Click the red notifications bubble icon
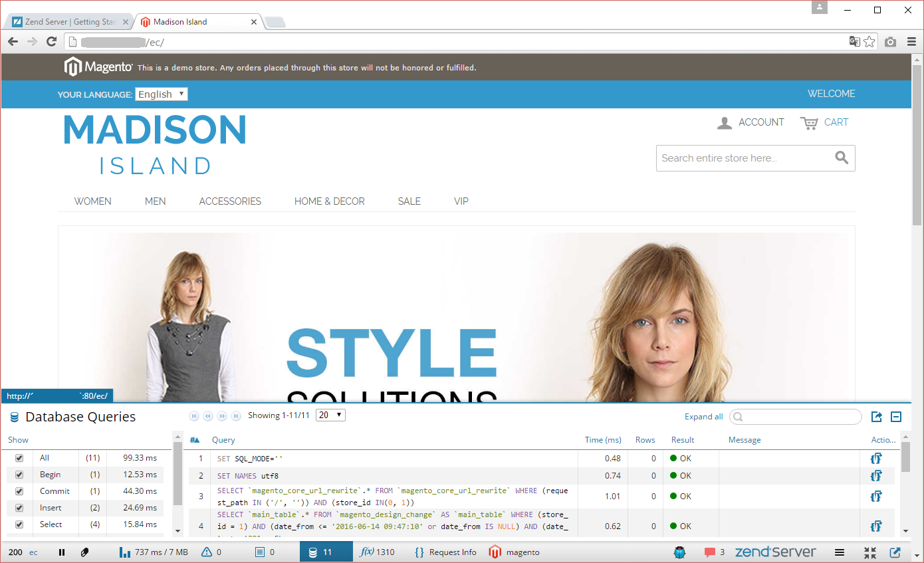This screenshot has width=924, height=563. click(x=710, y=552)
